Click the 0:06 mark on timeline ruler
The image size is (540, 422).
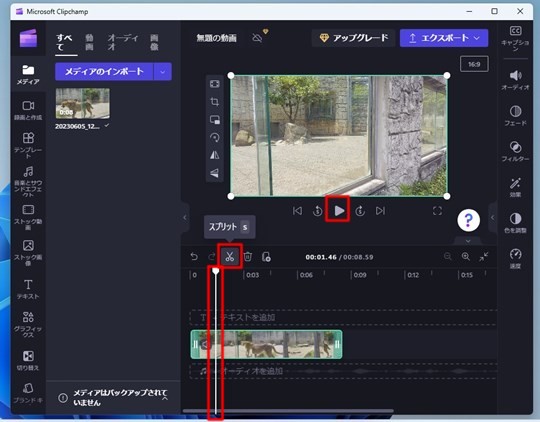click(306, 275)
